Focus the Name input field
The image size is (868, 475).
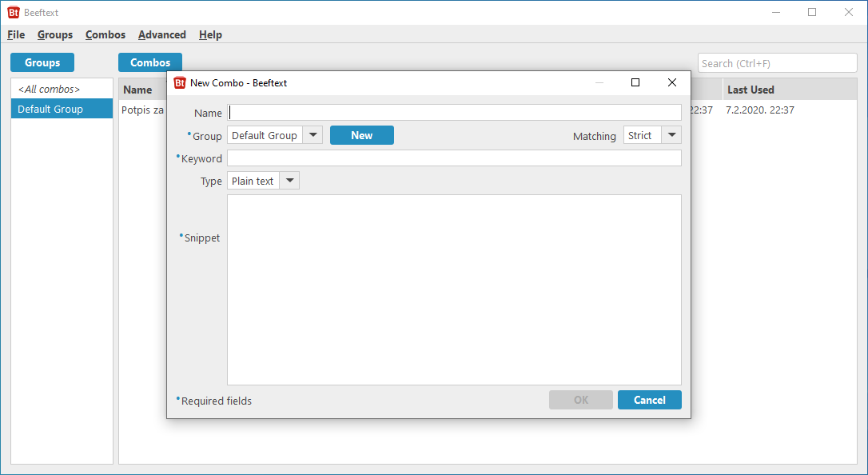pos(455,113)
